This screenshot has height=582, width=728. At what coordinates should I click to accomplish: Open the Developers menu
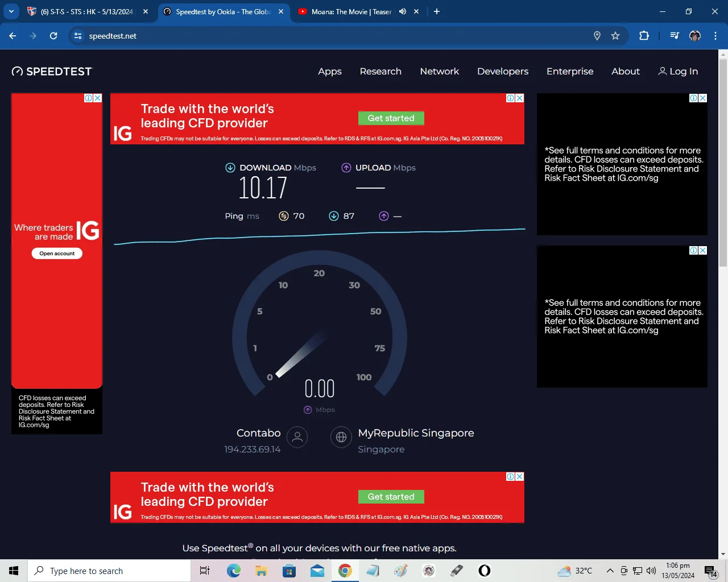pyautogui.click(x=503, y=71)
